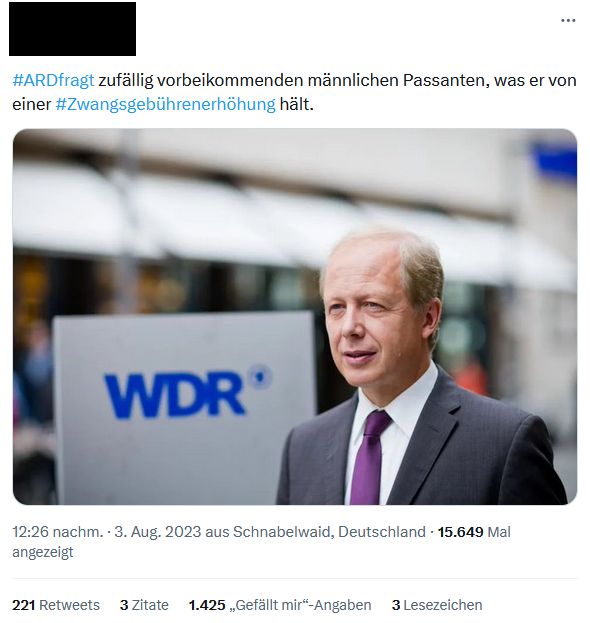Click the purple tie in the photo

(369, 457)
